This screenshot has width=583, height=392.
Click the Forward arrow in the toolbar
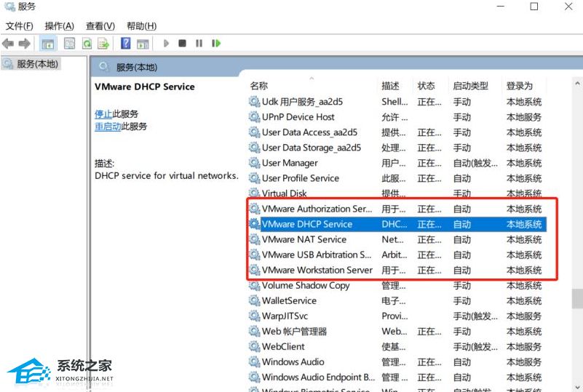(24, 44)
